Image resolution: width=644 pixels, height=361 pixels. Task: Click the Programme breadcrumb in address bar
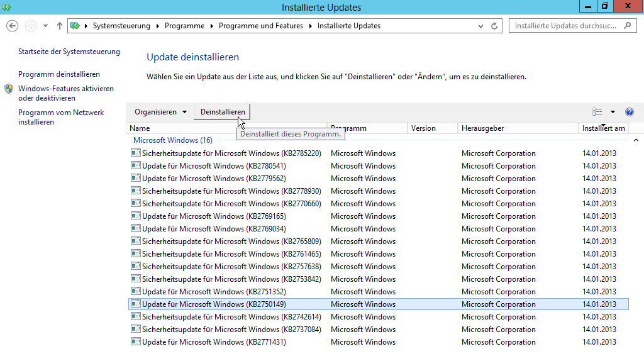click(184, 26)
